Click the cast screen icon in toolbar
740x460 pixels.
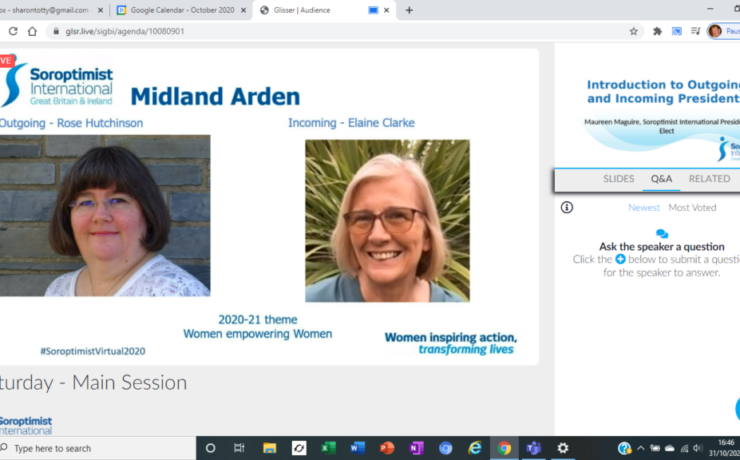click(x=676, y=31)
